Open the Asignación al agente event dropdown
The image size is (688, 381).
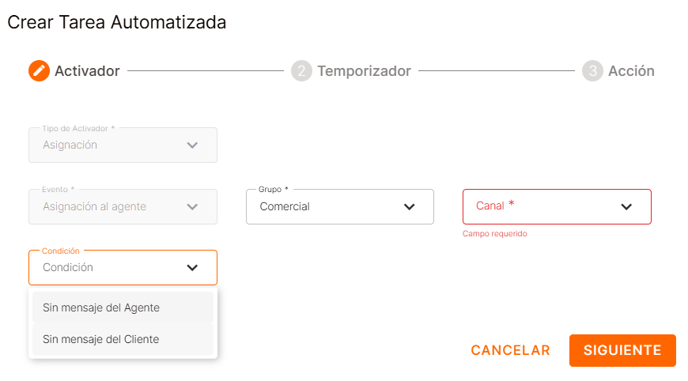coord(123,207)
